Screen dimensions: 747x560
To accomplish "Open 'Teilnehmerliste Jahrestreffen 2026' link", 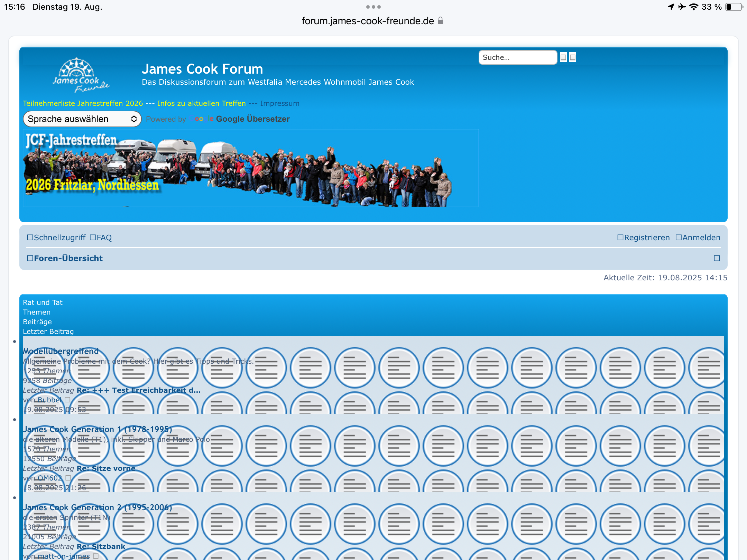I will 83,103.
